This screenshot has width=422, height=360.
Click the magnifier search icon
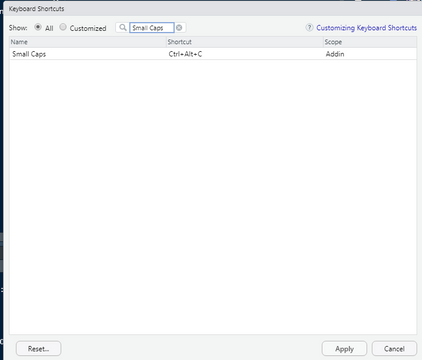pyautogui.click(x=123, y=27)
